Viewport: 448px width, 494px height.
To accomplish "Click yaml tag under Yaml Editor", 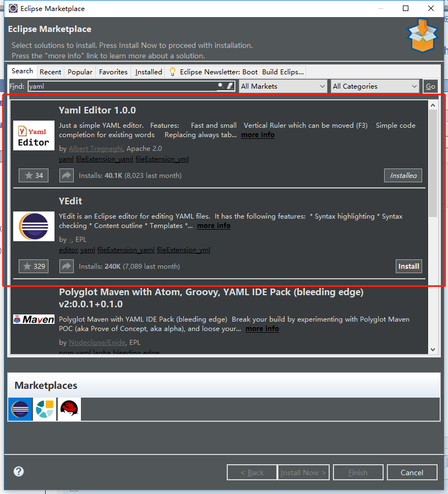I will point(66,159).
